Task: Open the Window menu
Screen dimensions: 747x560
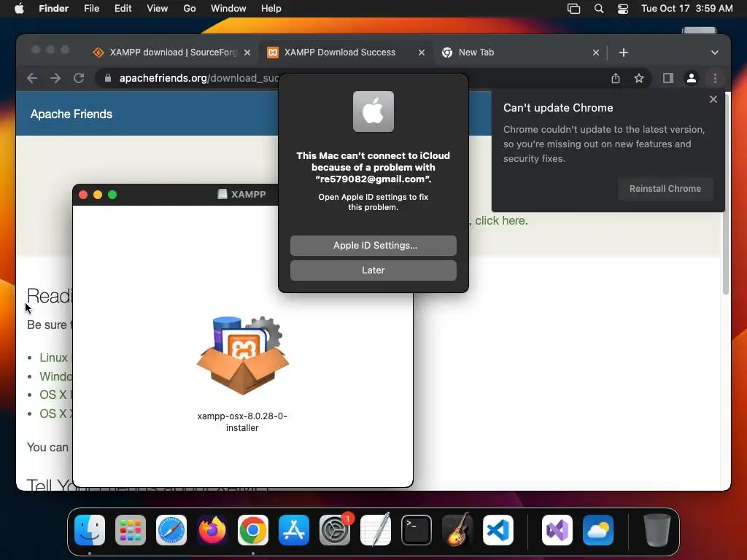Action: pyautogui.click(x=228, y=9)
